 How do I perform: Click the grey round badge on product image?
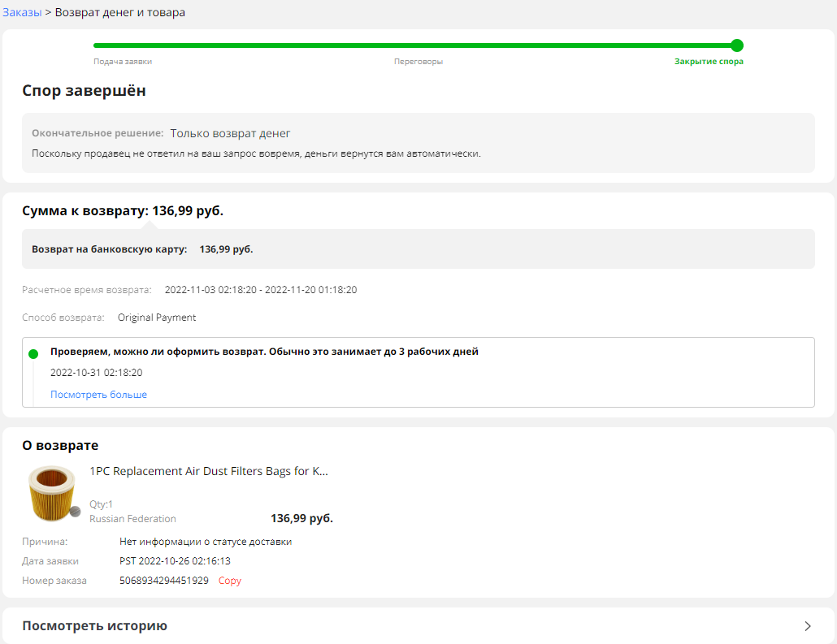tap(75, 511)
